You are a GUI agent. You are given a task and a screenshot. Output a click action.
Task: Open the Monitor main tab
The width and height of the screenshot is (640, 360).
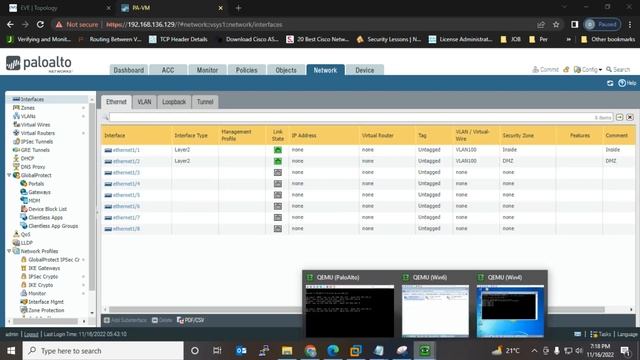207,70
